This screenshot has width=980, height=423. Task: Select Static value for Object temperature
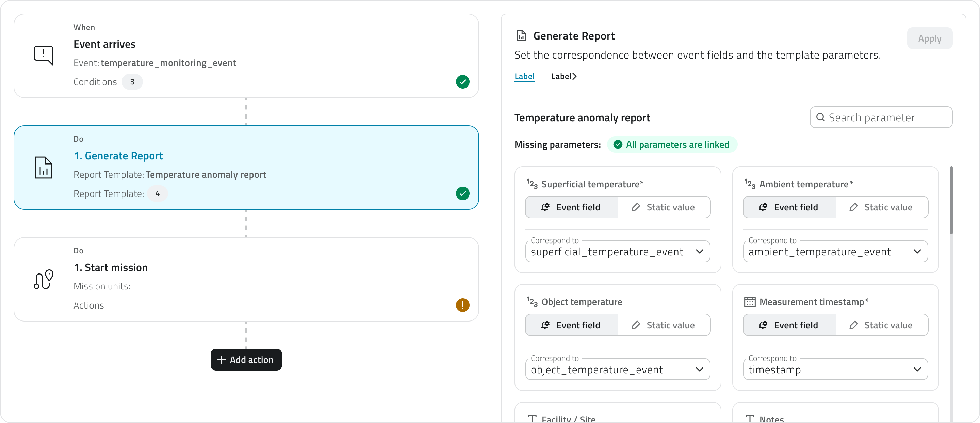tap(664, 325)
